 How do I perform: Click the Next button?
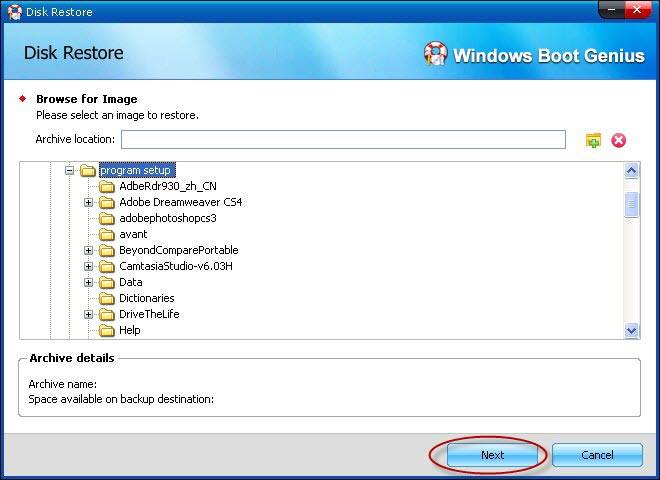click(x=492, y=455)
